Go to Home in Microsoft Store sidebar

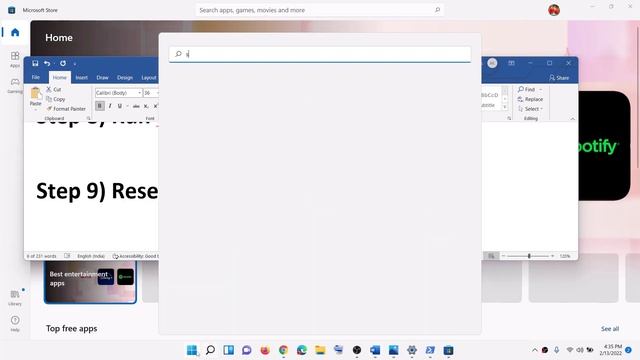(15, 32)
